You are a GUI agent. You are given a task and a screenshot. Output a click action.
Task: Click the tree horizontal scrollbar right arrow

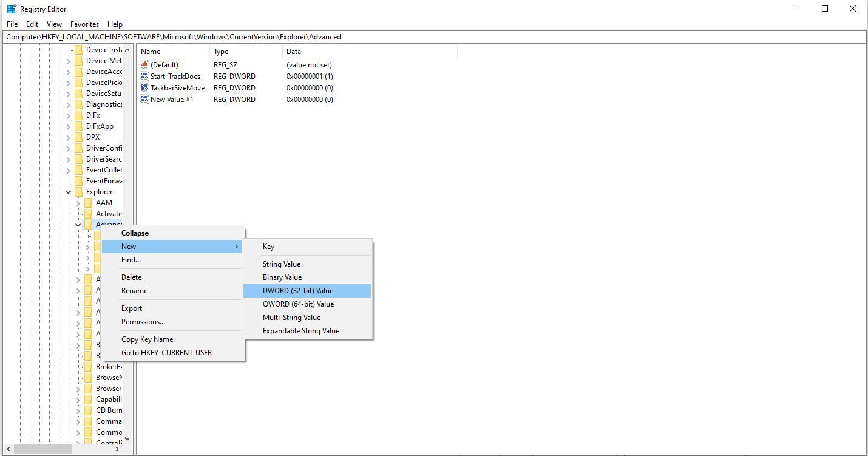click(117, 449)
